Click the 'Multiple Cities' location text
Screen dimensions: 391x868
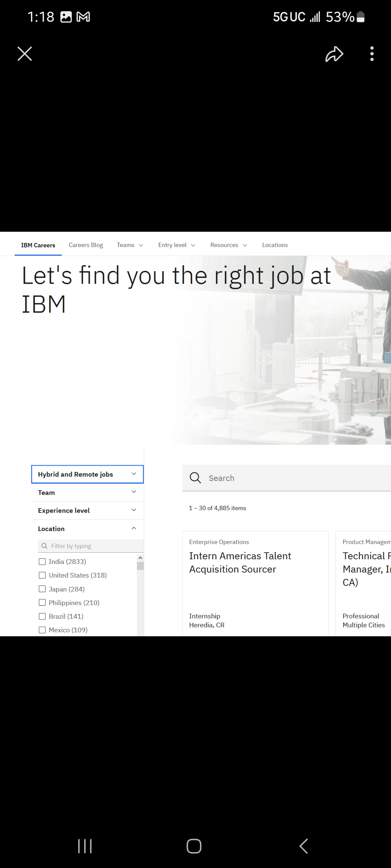tap(364, 625)
